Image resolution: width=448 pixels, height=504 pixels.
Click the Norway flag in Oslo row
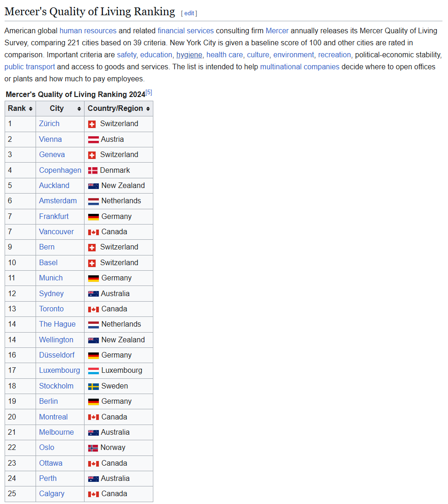pyautogui.click(x=93, y=448)
